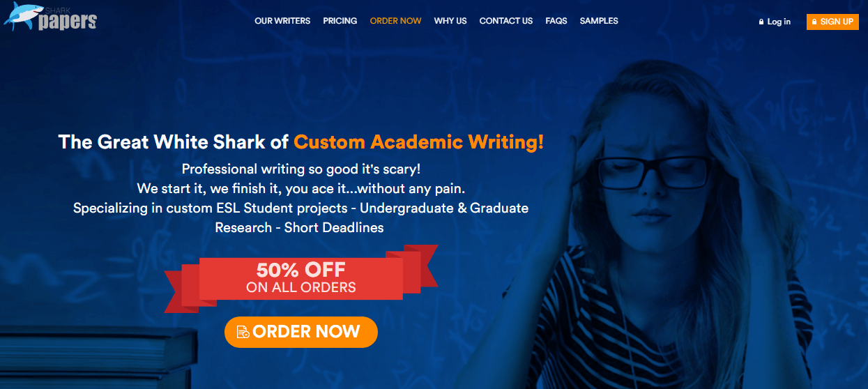Open the Our Writers page
This screenshot has width=868, height=389.
click(x=282, y=21)
